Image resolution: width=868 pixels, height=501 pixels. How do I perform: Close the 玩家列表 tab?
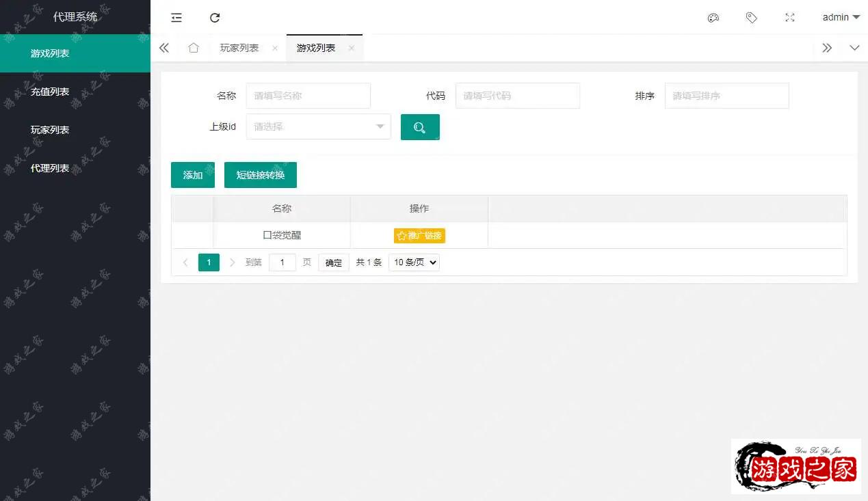pyautogui.click(x=275, y=48)
